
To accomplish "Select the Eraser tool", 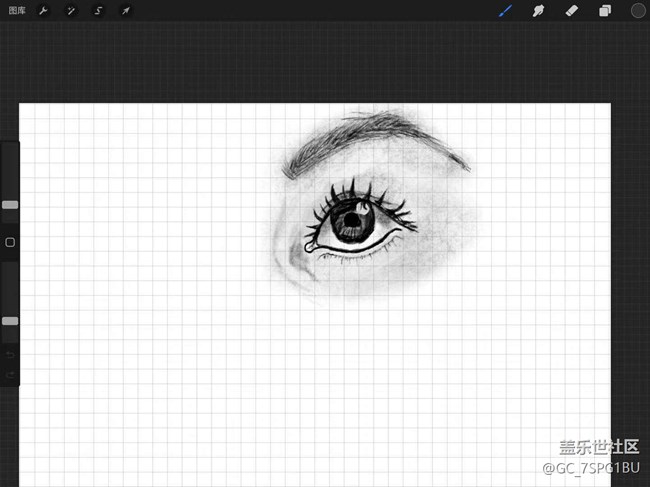I will [x=571, y=11].
